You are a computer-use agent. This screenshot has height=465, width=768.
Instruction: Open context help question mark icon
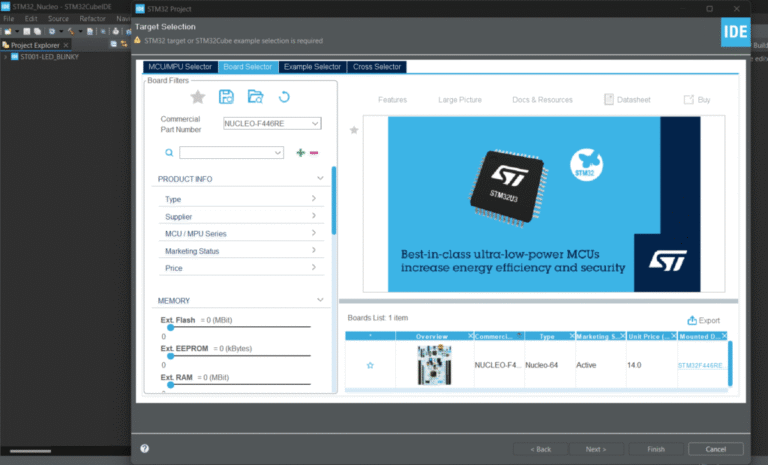point(144,448)
